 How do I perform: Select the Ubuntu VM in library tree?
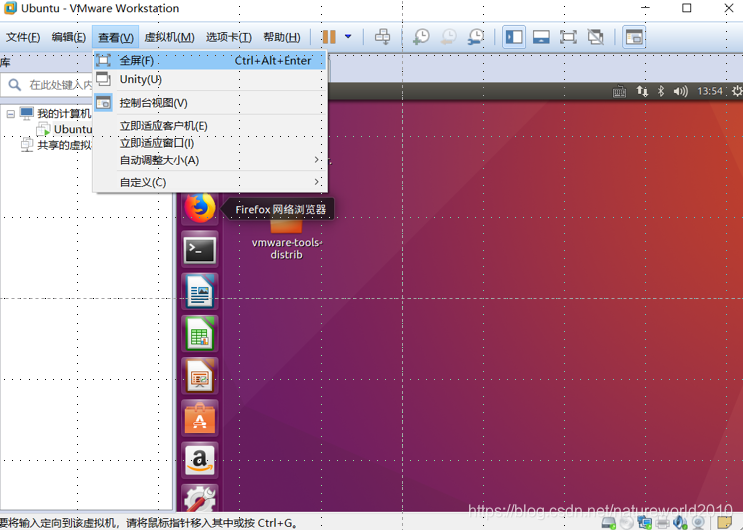pos(72,129)
